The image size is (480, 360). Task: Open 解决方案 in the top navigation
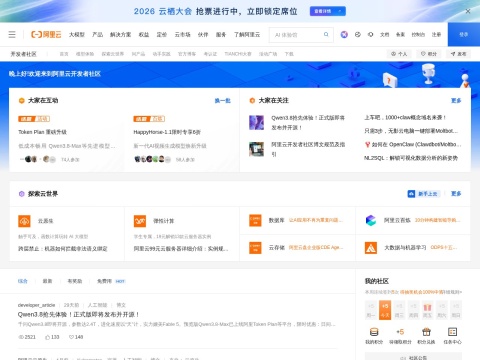pyautogui.click(x=120, y=34)
